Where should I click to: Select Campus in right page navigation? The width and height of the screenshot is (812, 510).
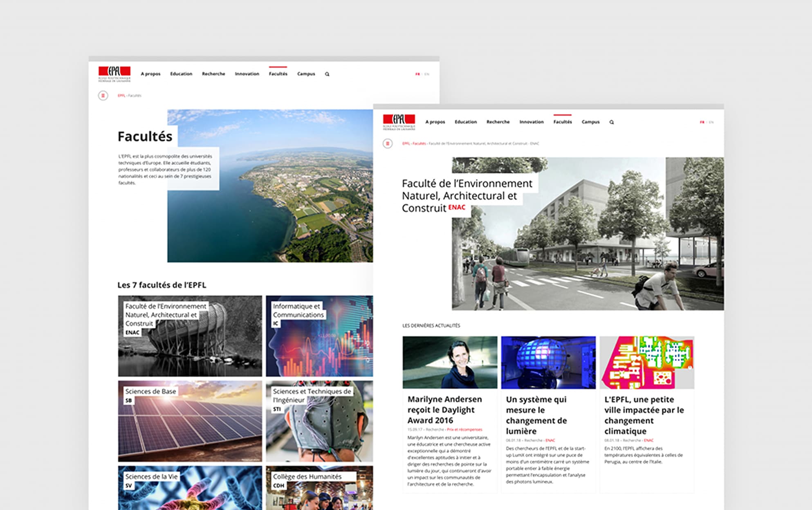click(x=590, y=122)
